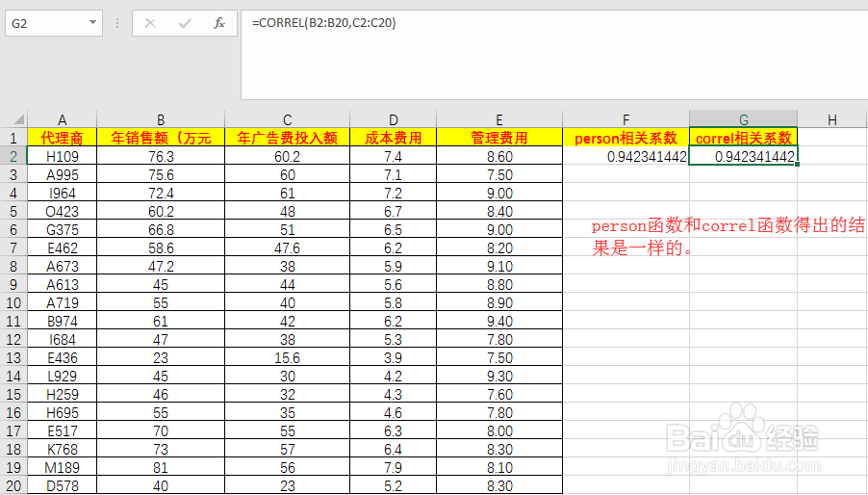Click agent cell E517
This screenshot has width=868, height=495.
click(x=62, y=430)
